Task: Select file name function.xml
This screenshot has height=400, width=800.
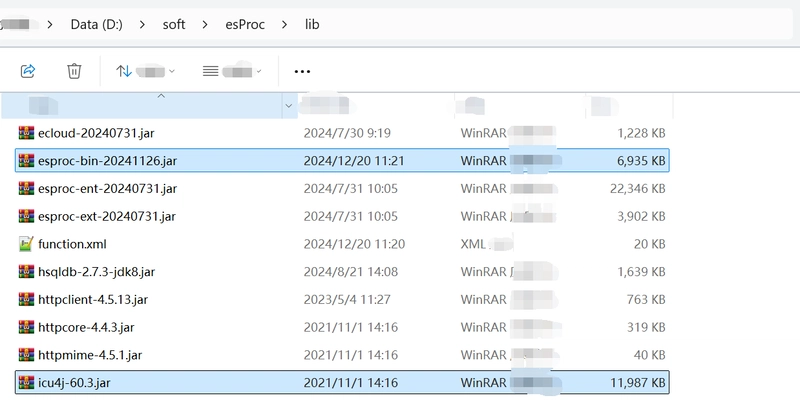Action: pos(72,244)
